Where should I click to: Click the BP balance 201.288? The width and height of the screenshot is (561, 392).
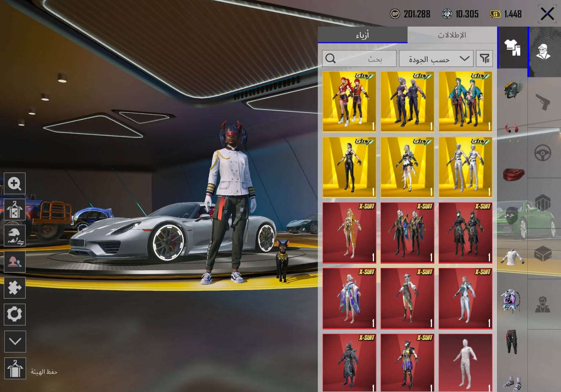[x=410, y=14]
